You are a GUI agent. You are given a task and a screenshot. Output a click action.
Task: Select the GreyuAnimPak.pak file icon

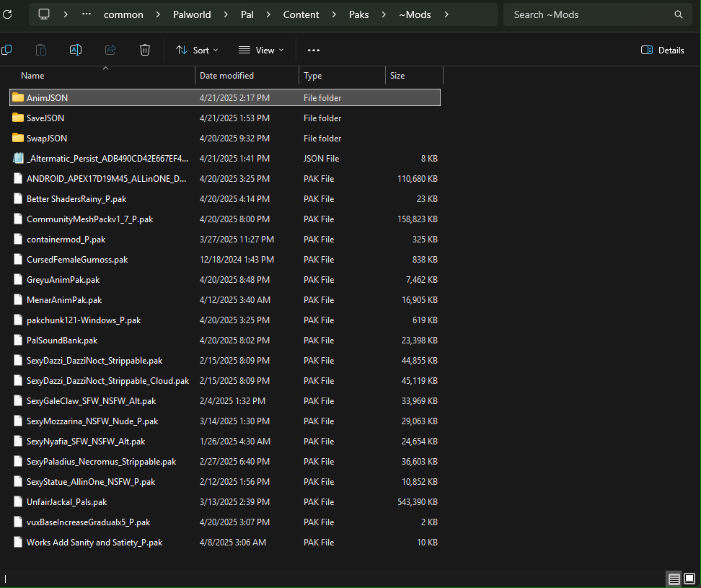pos(18,279)
